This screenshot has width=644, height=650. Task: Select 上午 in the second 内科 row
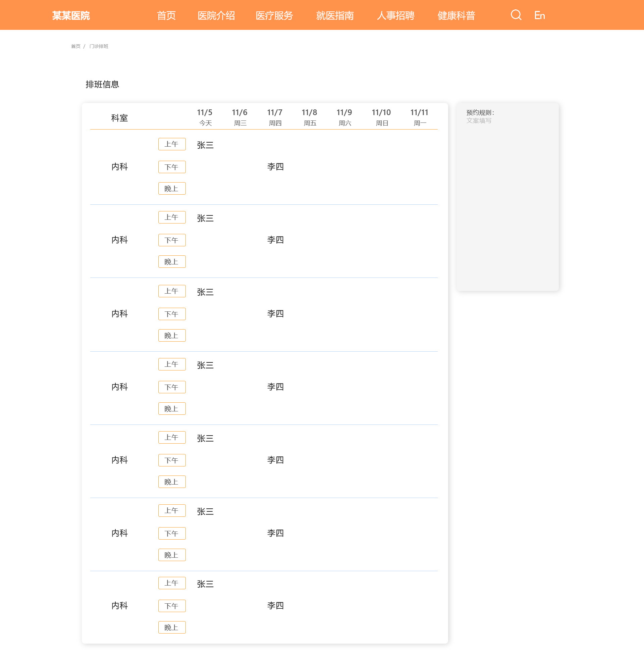pyautogui.click(x=172, y=217)
